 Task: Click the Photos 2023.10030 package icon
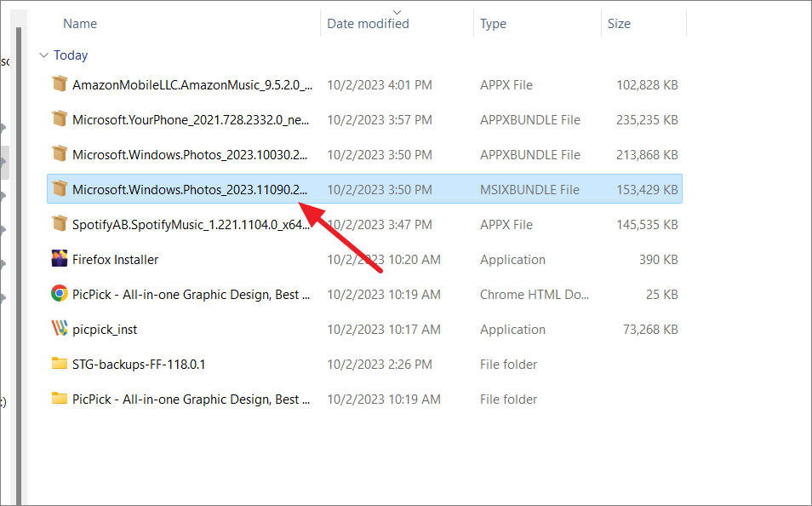click(60, 153)
